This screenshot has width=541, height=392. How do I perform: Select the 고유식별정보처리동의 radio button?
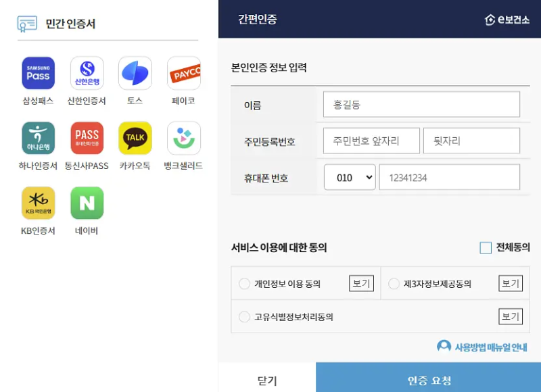click(244, 316)
